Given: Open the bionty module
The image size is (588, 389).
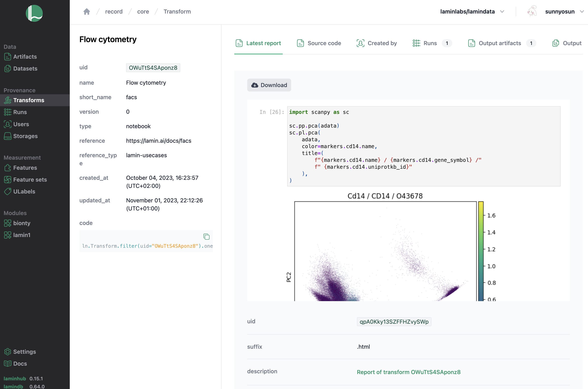Looking at the screenshot, I should point(22,223).
